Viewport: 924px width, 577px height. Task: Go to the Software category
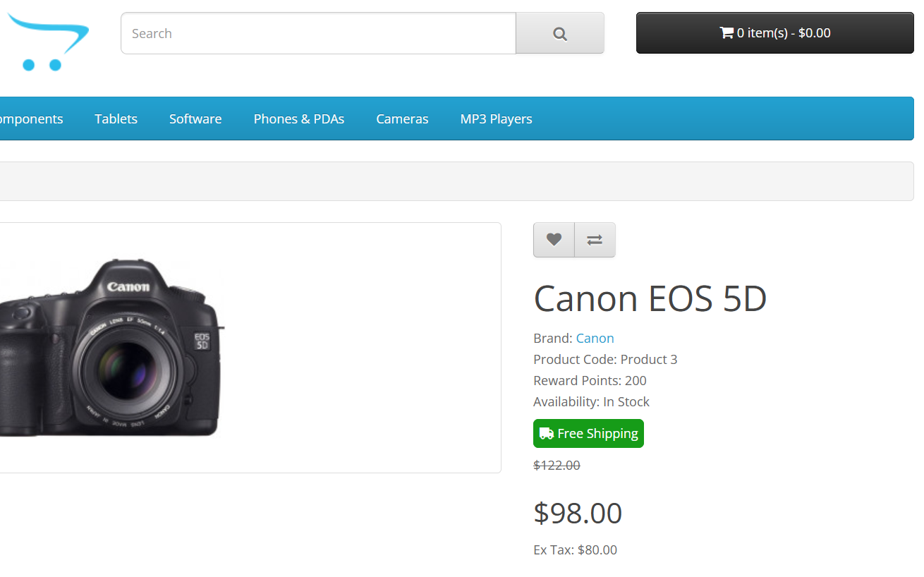click(x=195, y=119)
